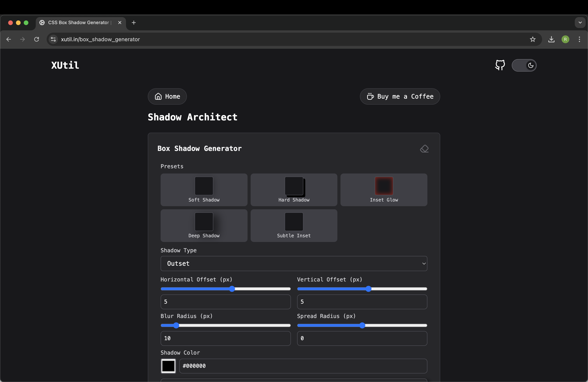Toggle the dark mode switch
The width and height of the screenshot is (588, 382).
[524, 65]
